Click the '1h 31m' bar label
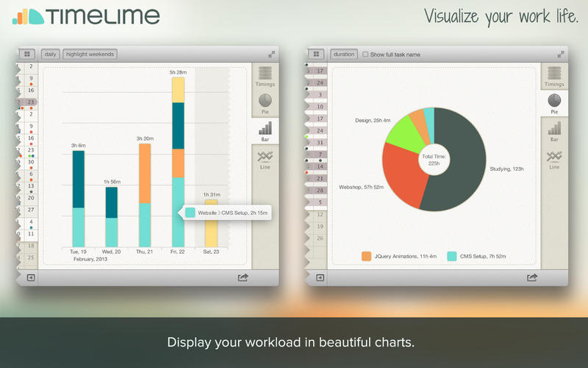Image resolution: width=588 pixels, height=368 pixels. (212, 194)
